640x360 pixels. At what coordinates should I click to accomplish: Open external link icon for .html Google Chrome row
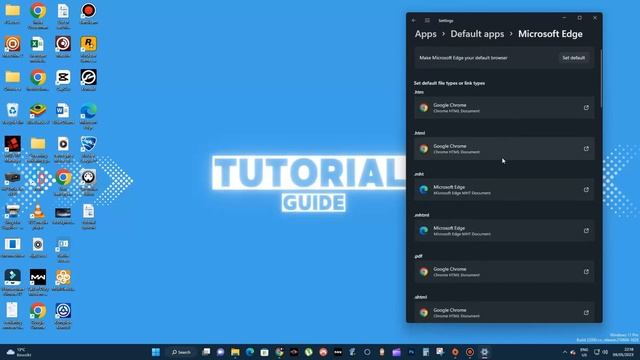pos(586,149)
